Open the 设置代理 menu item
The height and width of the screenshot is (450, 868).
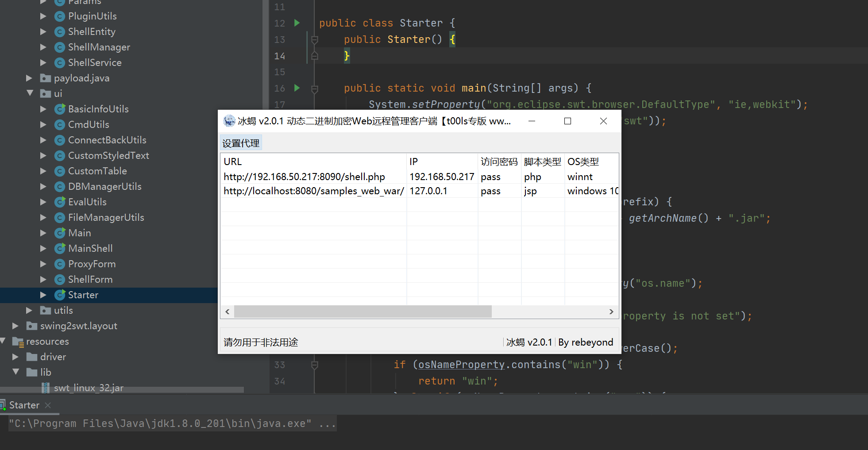(x=241, y=143)
